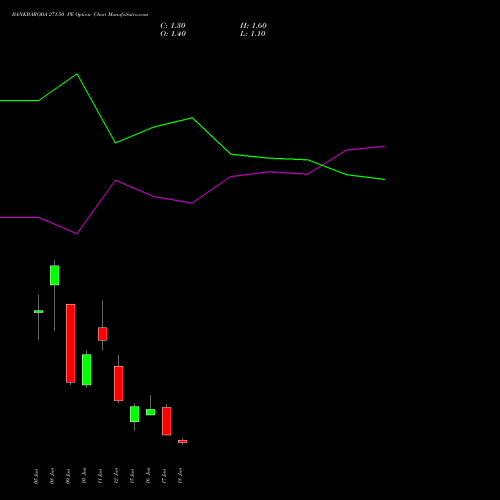This screenshot has height=500, width=500.
Task: Select the high value "H: 1.60"
Action: coord(253,26)
